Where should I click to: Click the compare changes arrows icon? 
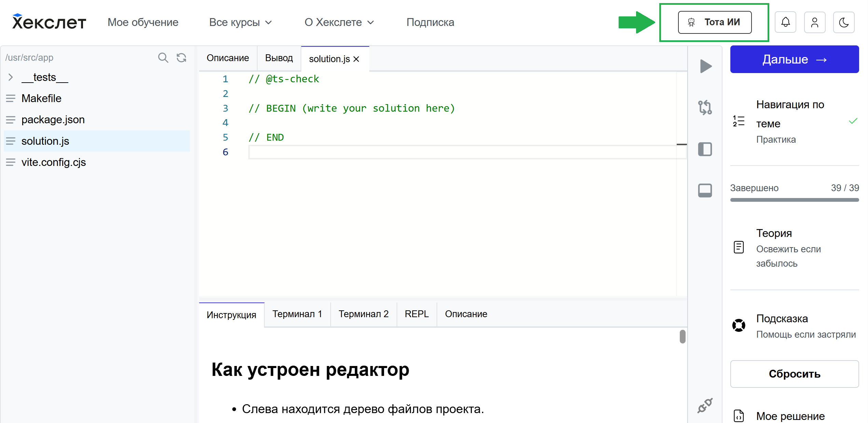click(705, 108)
